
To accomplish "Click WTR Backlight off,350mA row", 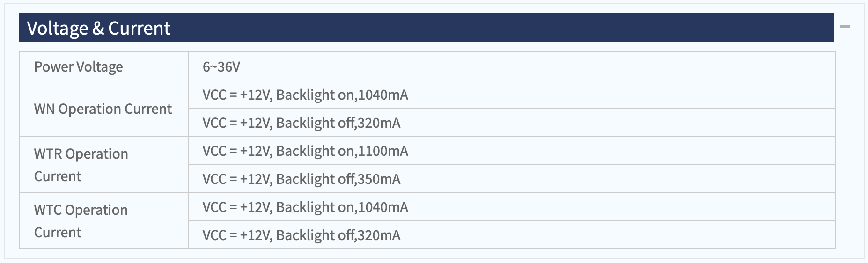I will (512, 179).
